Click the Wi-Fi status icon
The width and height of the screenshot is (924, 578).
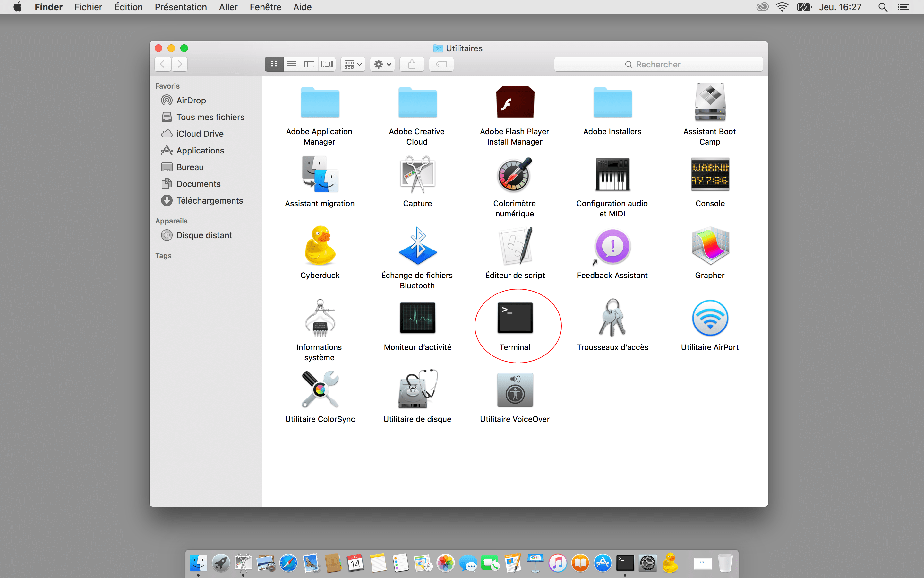click(782, 7)
